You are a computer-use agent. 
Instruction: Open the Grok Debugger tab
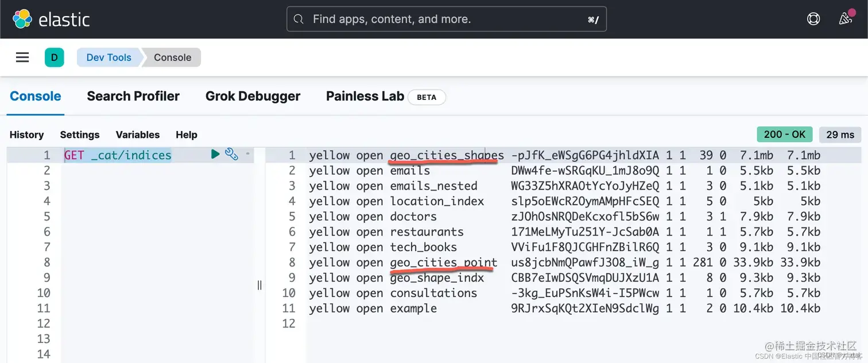tap(253, 95)
